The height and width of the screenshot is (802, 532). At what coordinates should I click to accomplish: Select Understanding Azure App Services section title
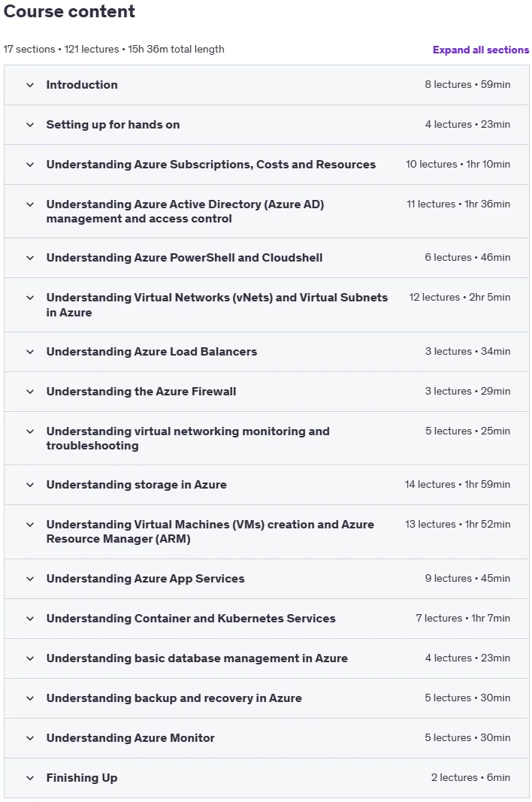(145, 579)
